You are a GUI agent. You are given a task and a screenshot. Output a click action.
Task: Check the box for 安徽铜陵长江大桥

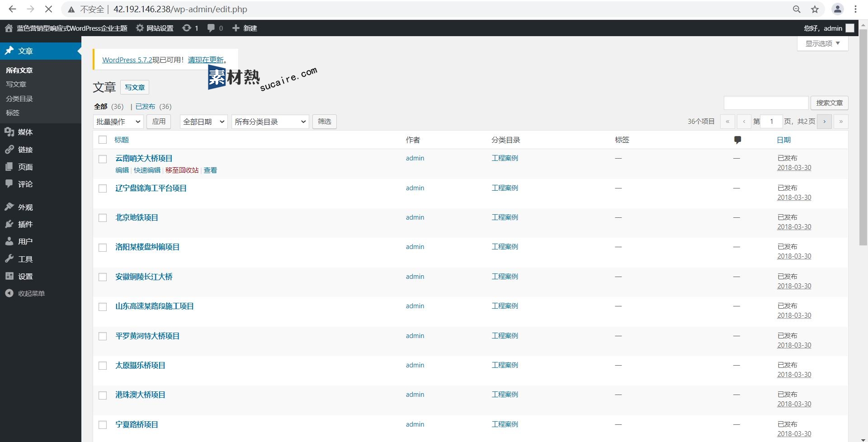(103, 277)
